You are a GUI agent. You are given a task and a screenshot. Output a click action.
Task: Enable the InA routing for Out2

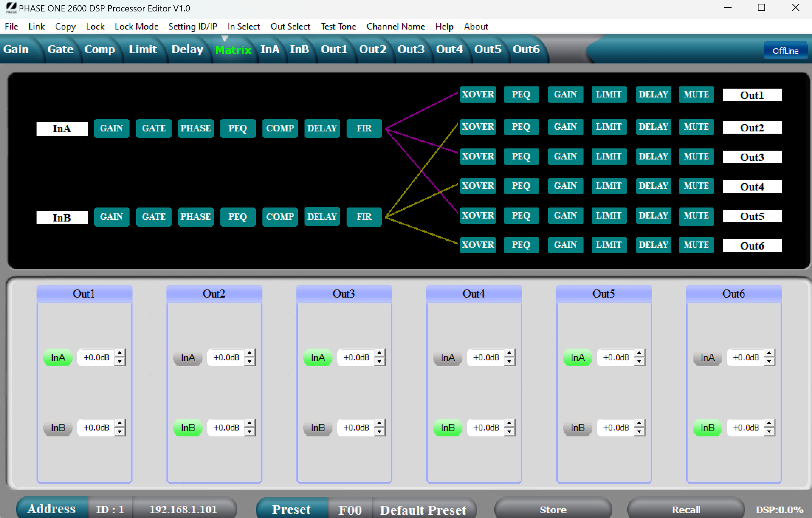[x=187, y=357]
